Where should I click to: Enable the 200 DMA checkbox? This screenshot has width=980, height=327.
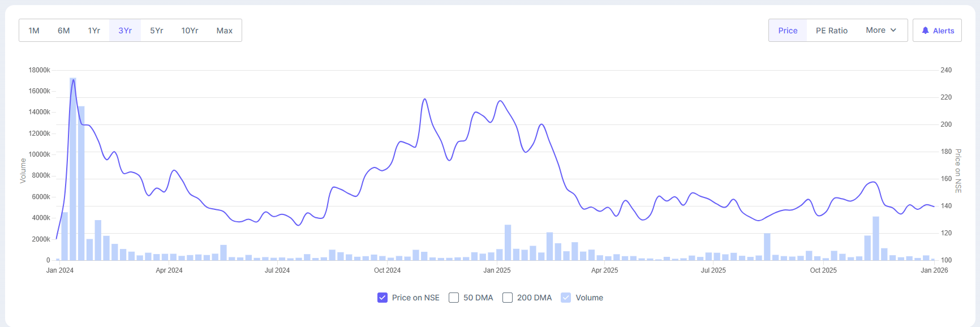(508, 298)
